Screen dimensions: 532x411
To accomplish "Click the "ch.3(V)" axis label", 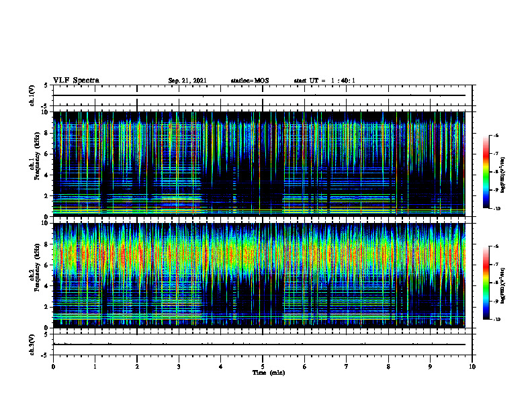I will 32,345.
